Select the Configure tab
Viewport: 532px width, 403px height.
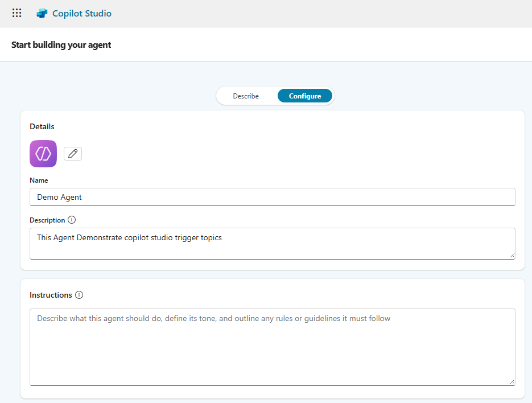tap(305, 96)
